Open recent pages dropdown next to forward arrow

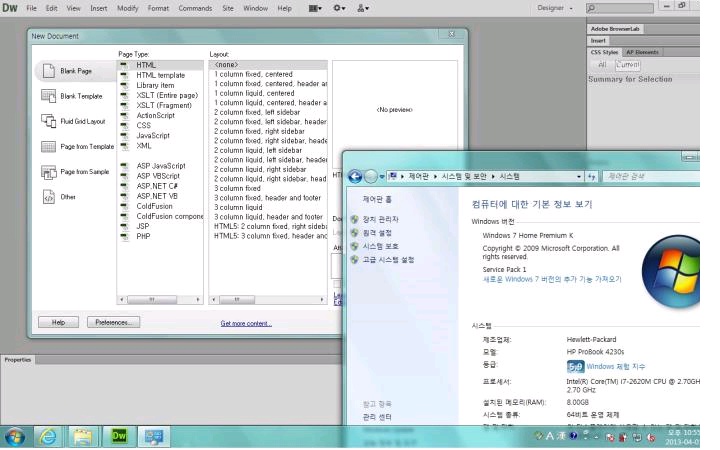click(x=382, y=177)
